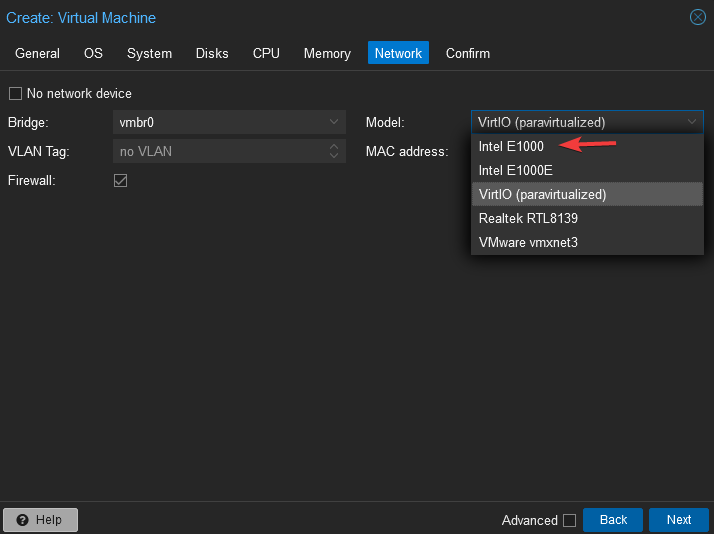The height and width of the screenshot is (534, 714).
Task: Open the CPU tab
Action: point(266,53)
